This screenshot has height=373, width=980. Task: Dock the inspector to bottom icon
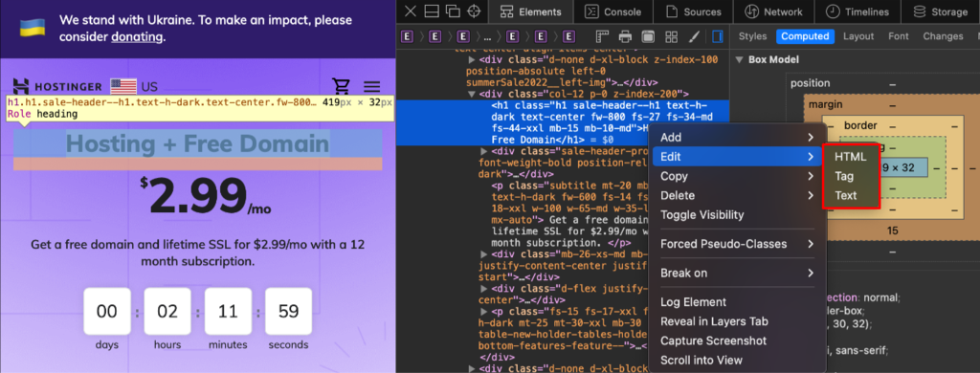(x=432, y=11)
